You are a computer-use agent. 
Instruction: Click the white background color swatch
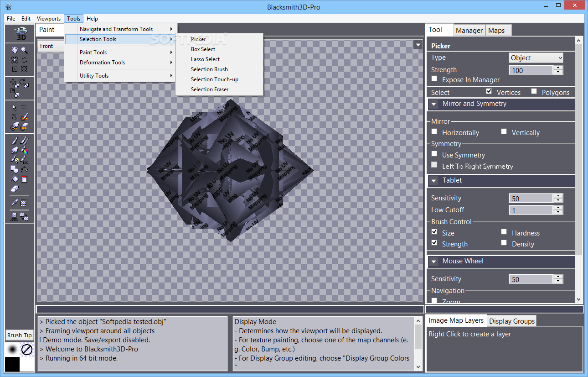pos(27,364)
